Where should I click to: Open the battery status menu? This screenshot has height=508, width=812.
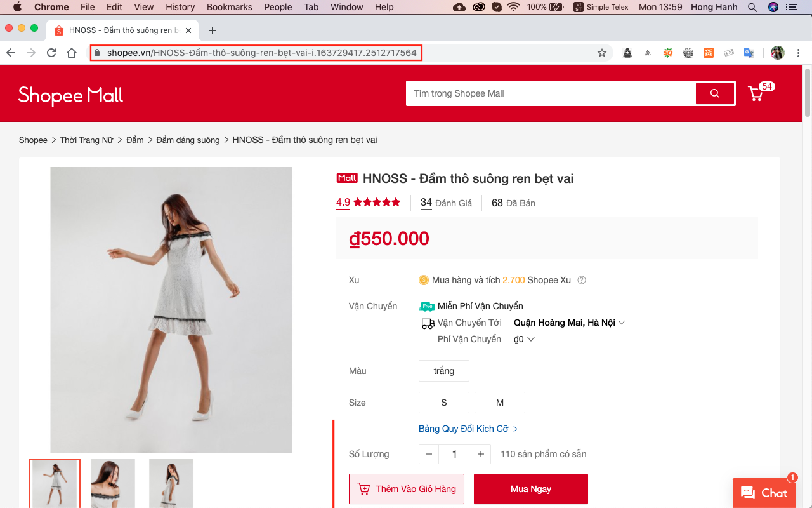click(545, 7)
